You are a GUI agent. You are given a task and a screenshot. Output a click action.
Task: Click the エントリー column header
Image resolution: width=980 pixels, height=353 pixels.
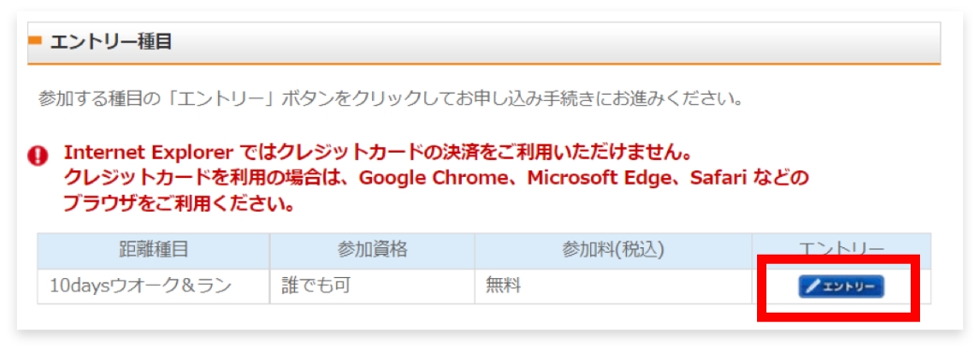coord(841,249)
